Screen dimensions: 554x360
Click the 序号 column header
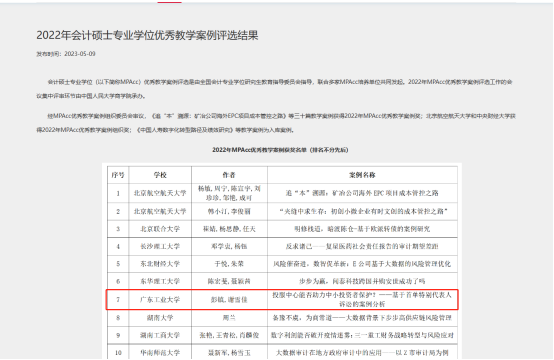click(118, 175)
